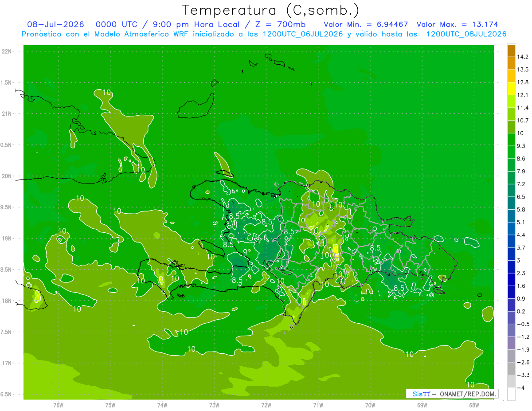The width and height of the screenshot is (532, 411).
Task: Select initialization stamp "1200UTC_06JUL2026"
Action: tap(303, 34)
